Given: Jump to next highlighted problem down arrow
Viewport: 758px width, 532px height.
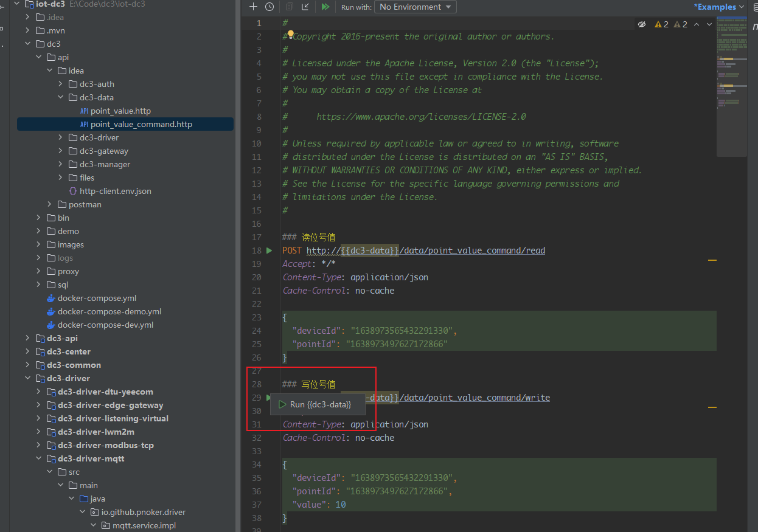Looking at the screenshot, I should [x=711, y=24].
